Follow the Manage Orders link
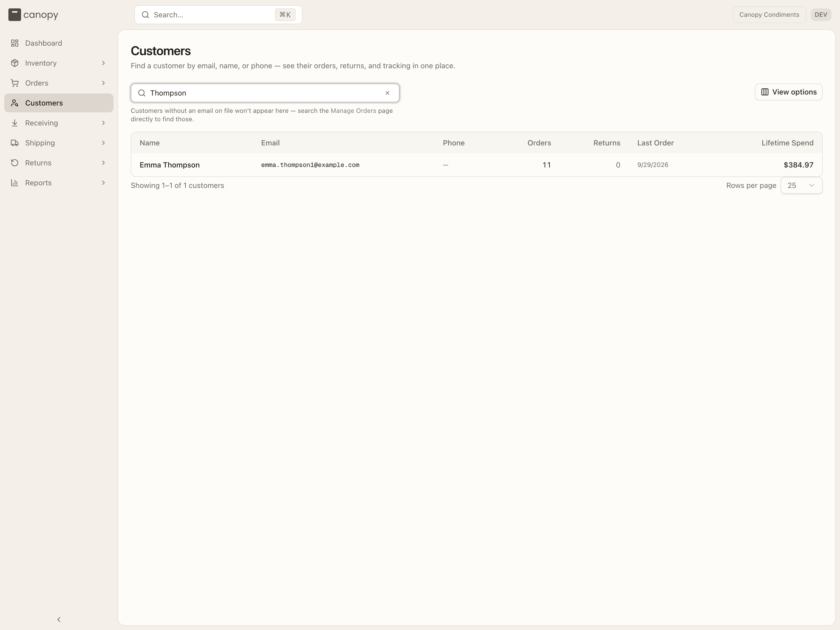This screenshot has height=630, width=840. point(353,111)
